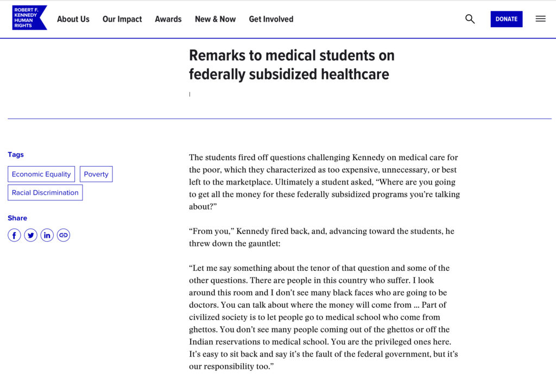Open the About Us menu
Image resolution: width=556 pixels, height=392 pixels.
73,19
